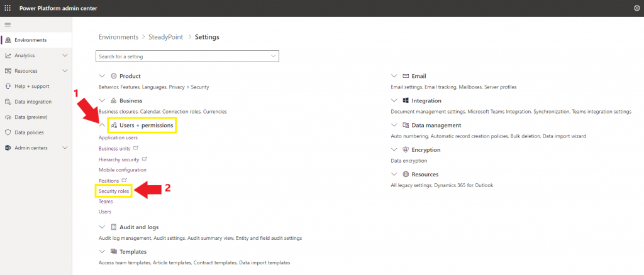Image resolution: width=644 pixels, height=275 pixels.
Task: Open the Mobile configuration link
Action: [123, 170]
